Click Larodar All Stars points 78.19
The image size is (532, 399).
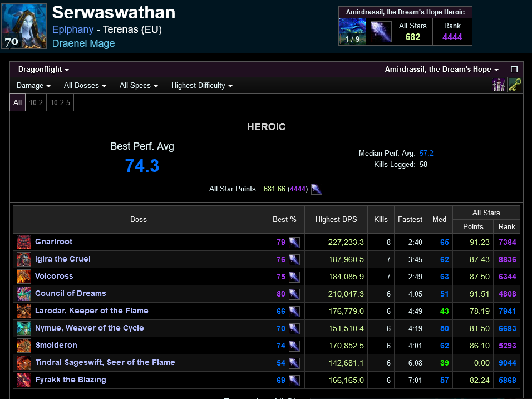(479, 312)
